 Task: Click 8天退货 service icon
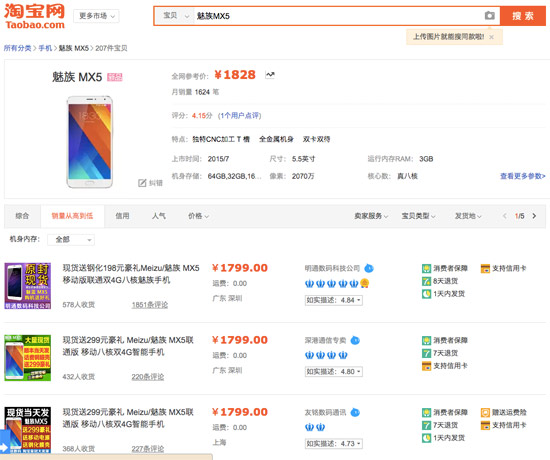click(x=426, y=281)
